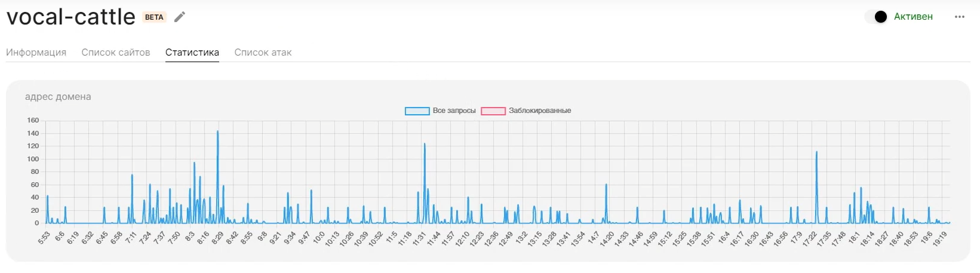Click the pink Заблокированные legend swatch

(x=493, y=111)
